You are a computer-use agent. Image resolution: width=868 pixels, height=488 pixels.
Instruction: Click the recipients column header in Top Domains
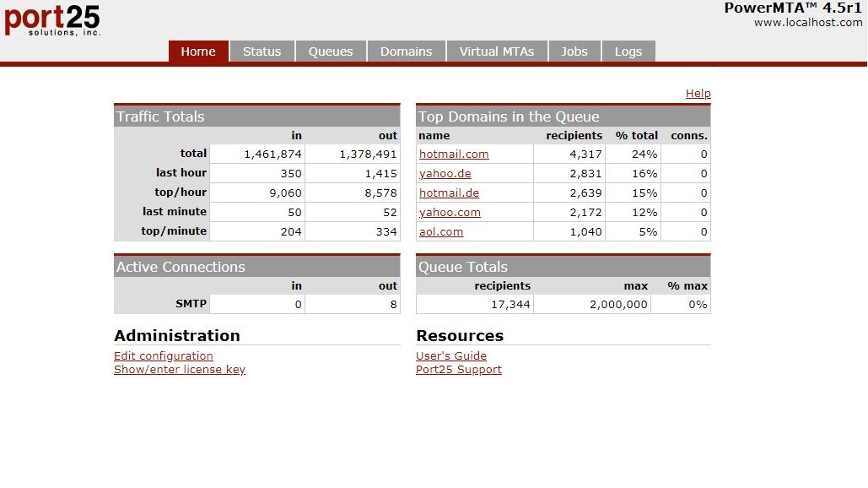pyautogui.click(x=574, y=136)
